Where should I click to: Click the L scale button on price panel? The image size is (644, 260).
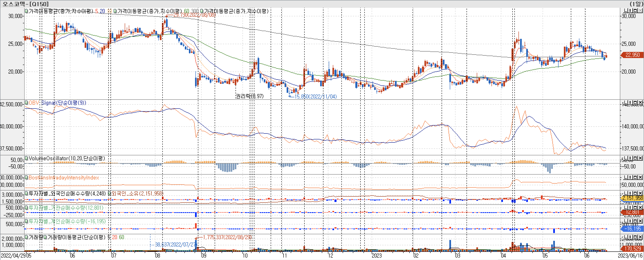626,10
